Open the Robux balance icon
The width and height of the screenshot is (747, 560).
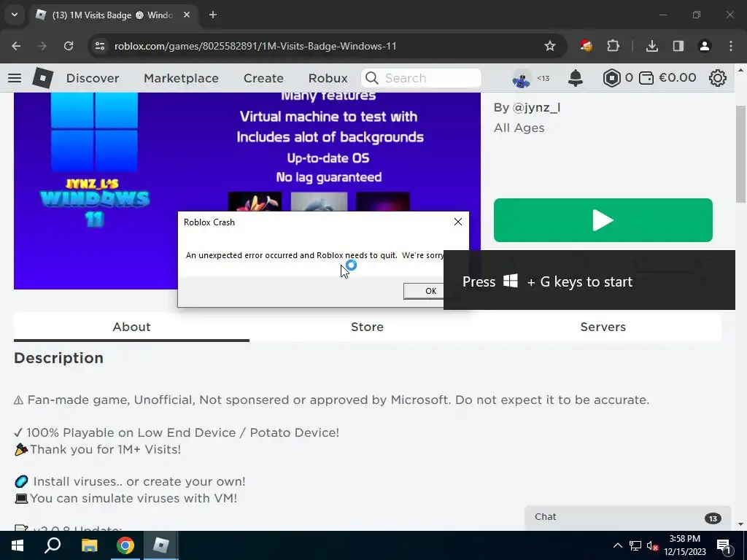pos(612,77)
